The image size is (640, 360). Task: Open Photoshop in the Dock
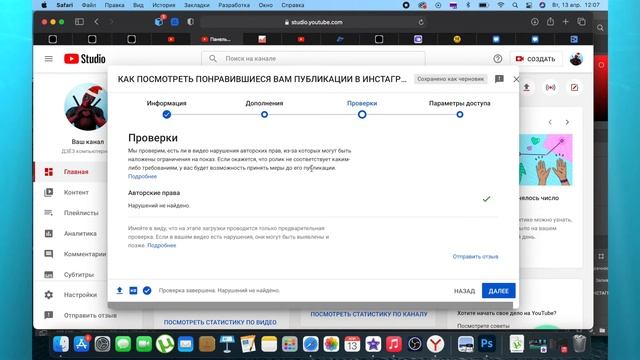487,344
